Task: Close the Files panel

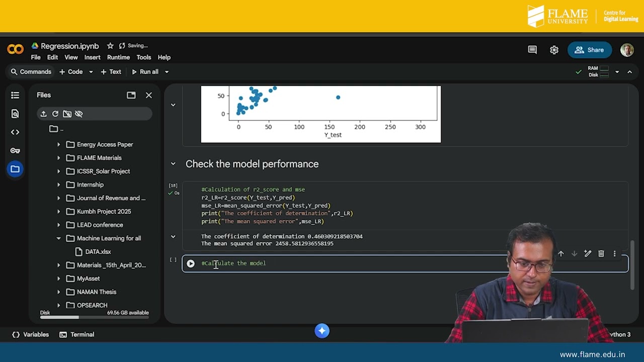Action: pyautogui.click(x=149, y=95)
